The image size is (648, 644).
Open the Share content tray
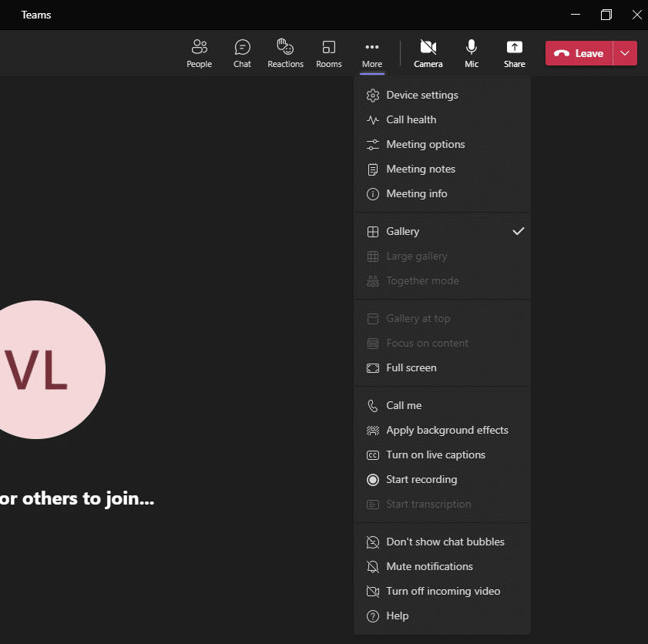click(x=514, y=52)
